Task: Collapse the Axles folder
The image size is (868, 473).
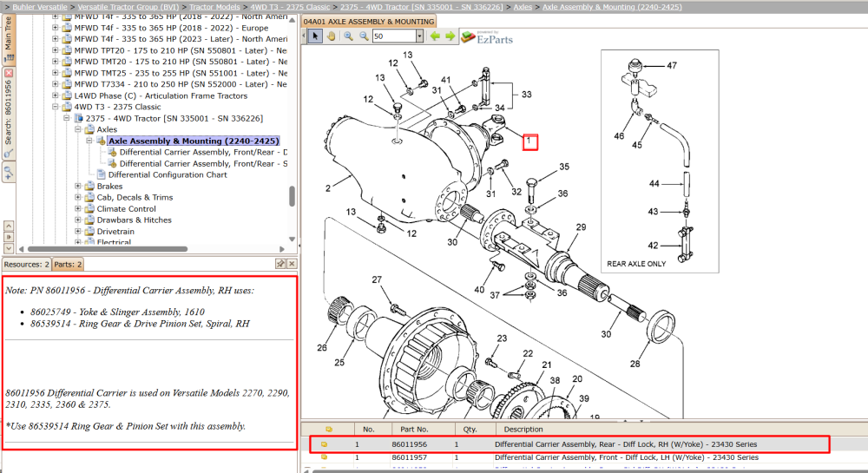Action: click(x=78, y=129)
